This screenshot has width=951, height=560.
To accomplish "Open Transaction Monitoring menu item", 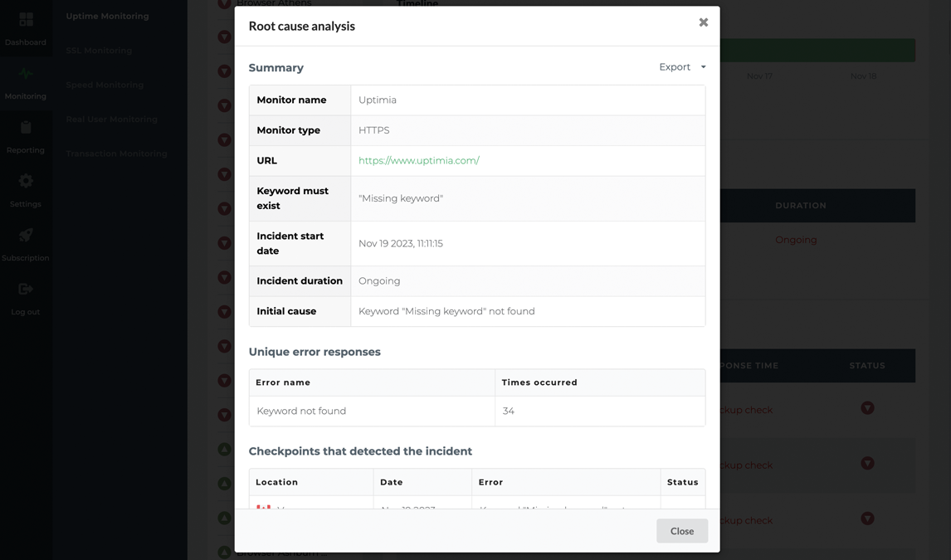I will coord(116,153).
